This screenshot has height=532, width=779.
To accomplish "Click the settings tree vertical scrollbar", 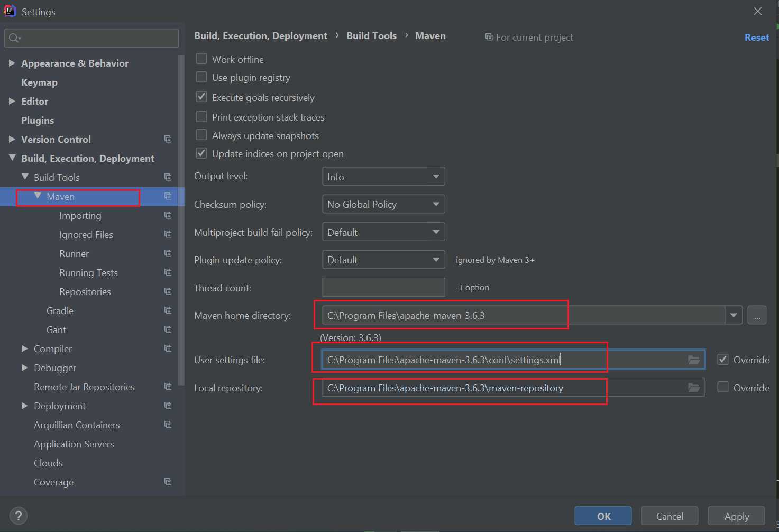I will pos(181,219).
